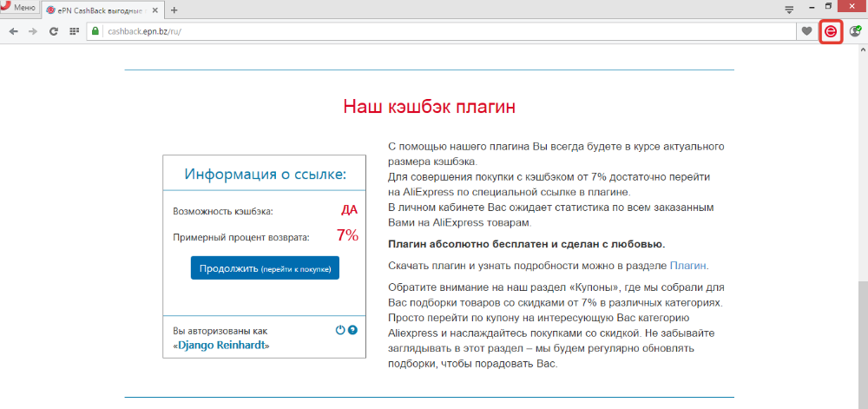Screen dimensions: 868x409
Task: Click the logout power icon in plugin panel
Action: point(340,330)
